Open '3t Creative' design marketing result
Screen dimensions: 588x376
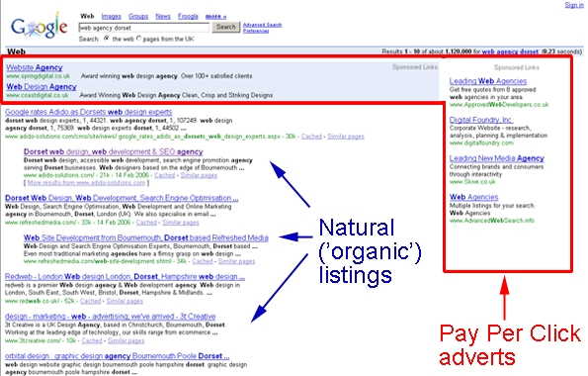[x=111, y=317]
